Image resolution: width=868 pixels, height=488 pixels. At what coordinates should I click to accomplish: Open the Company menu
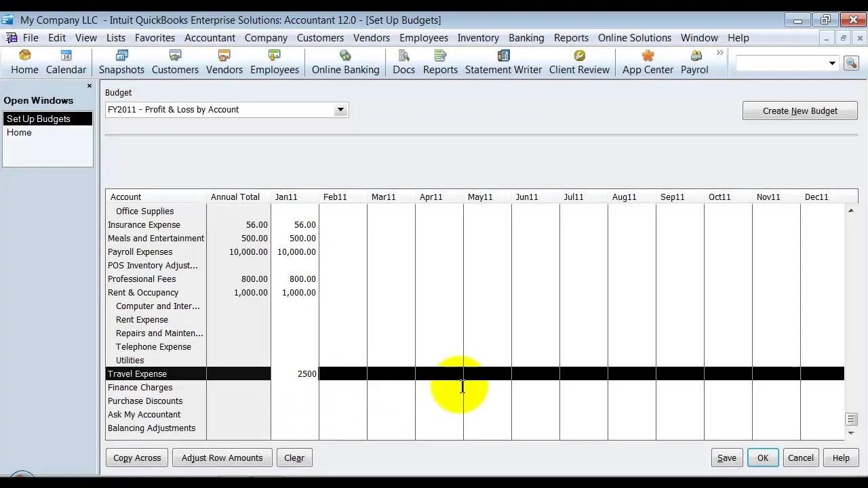click(x=266, y=38)
